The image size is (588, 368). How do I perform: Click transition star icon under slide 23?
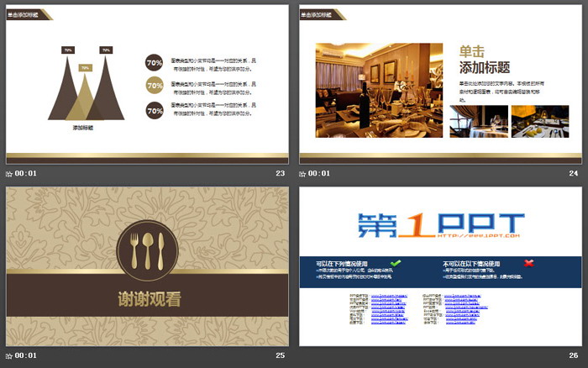click(x=9, y=174)
